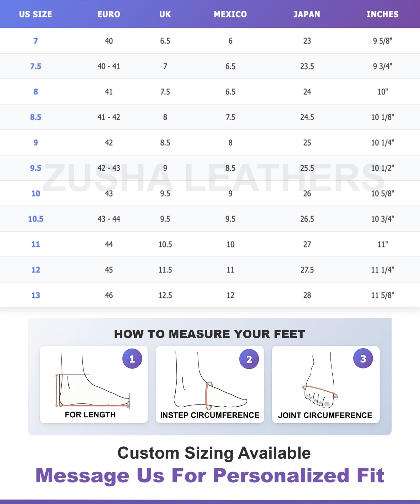
Task: Click the FOR LENGTH label
Action: click(90, 415)
